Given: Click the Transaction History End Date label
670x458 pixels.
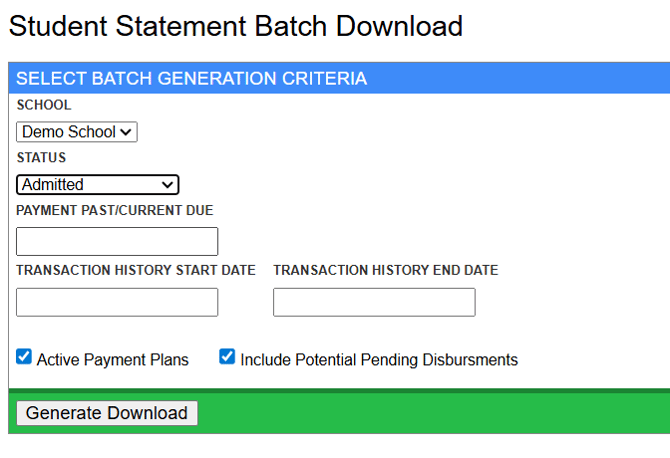Looking at the screenshot, I should point(385,271).
